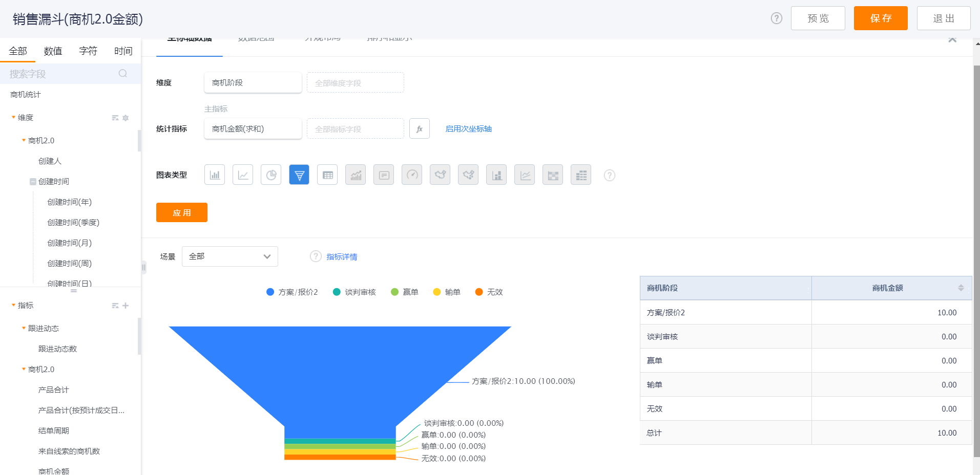Click the sort icon in 维度 header

tap(115, 118)
